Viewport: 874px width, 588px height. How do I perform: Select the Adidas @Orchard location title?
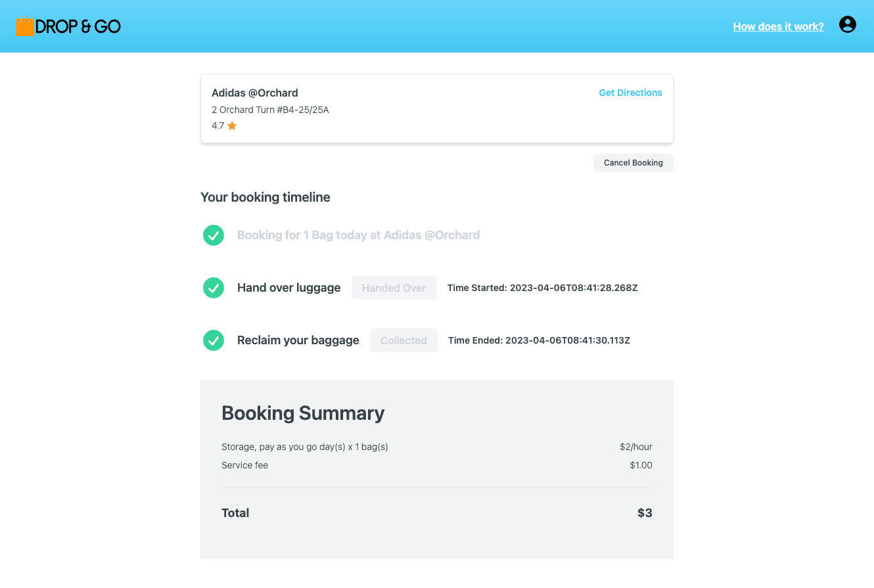pyautogui.click(x=255, y=93)
